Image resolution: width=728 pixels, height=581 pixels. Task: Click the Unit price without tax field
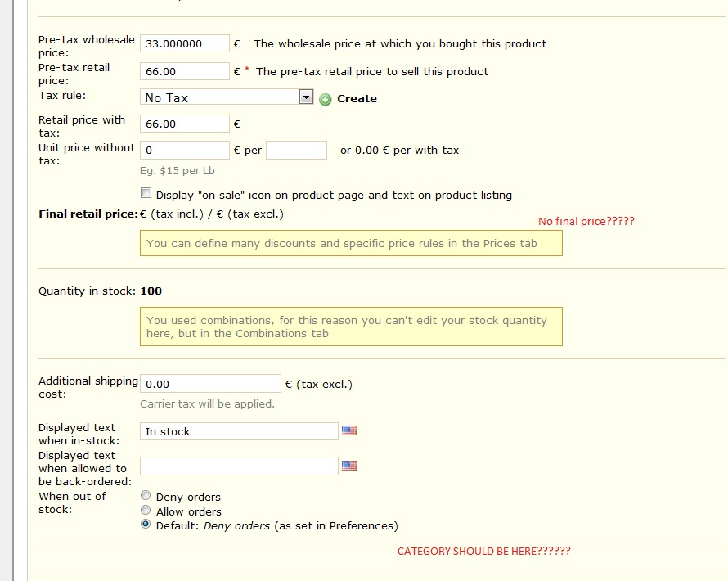tap(185, 150)
